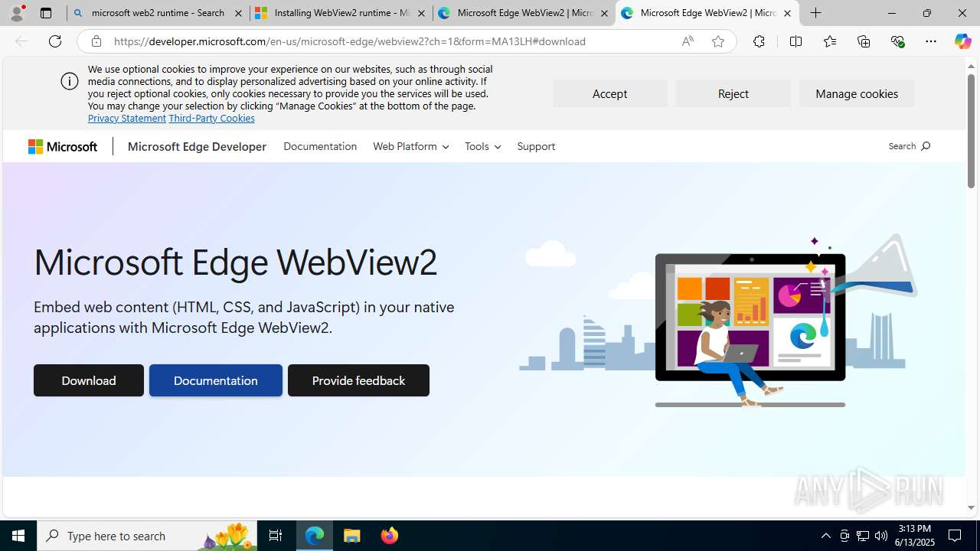Click the taskbar search box

pyautogui.click(x=147, y=536)
